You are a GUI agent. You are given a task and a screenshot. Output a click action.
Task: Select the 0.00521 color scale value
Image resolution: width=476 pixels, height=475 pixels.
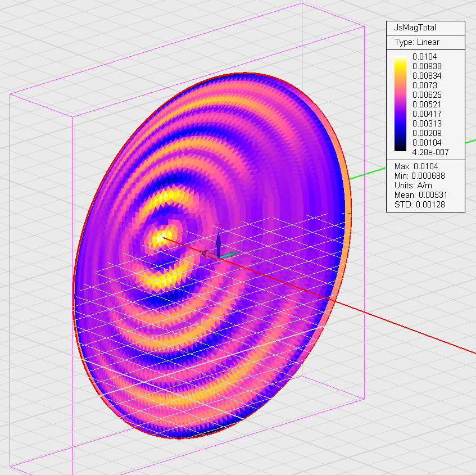(427, 104)
